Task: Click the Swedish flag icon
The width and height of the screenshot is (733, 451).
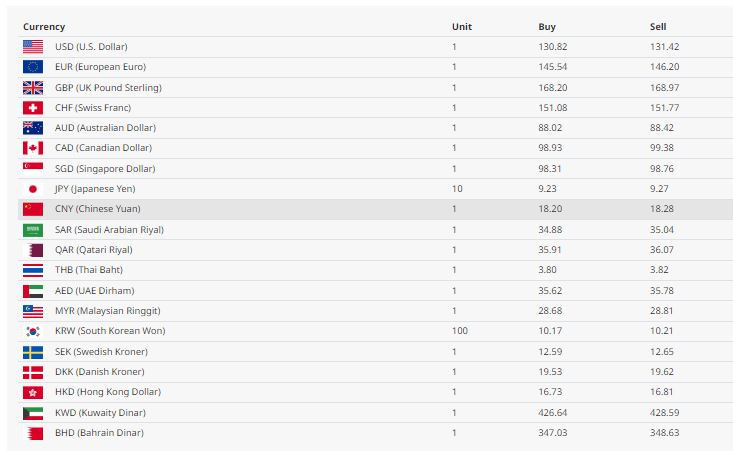Action: pos(33,352)
